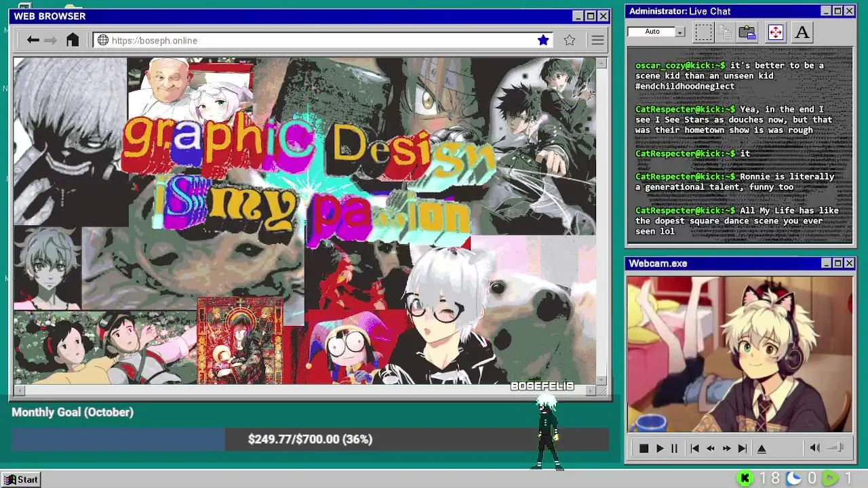This screenshot has height=488, width=868.
Task: Click the browser forward arrow
Action: [51, 40]
